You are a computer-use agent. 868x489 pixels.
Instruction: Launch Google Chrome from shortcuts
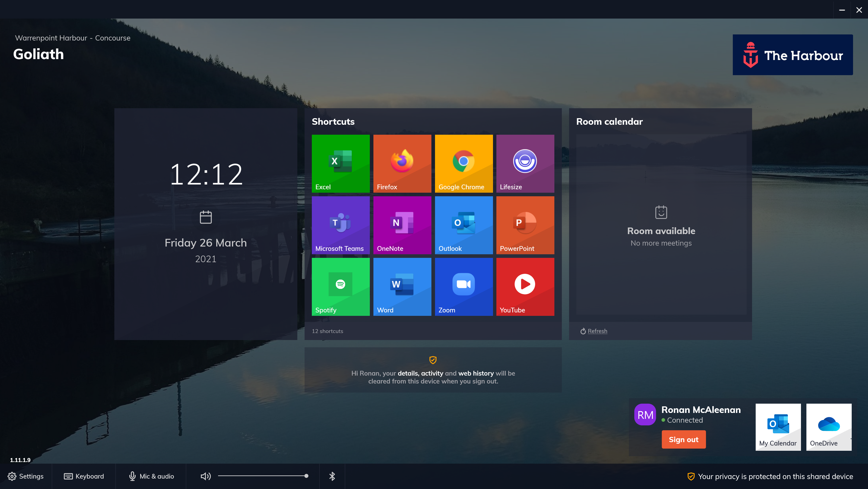click(464, 164)
